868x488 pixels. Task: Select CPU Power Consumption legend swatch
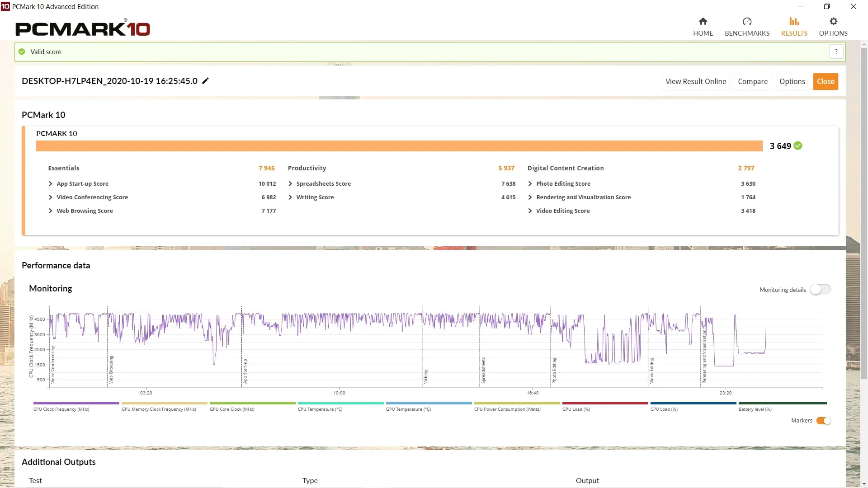[517, 403]
